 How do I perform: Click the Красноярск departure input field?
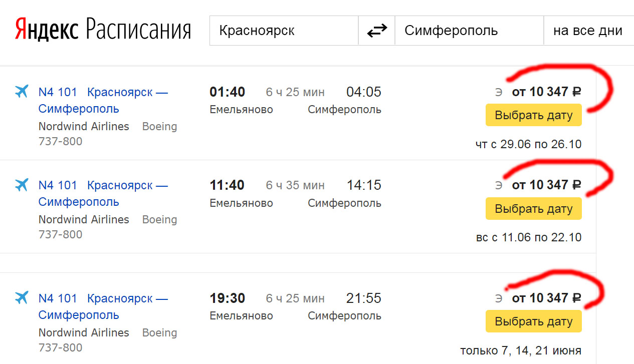point(284,31)
